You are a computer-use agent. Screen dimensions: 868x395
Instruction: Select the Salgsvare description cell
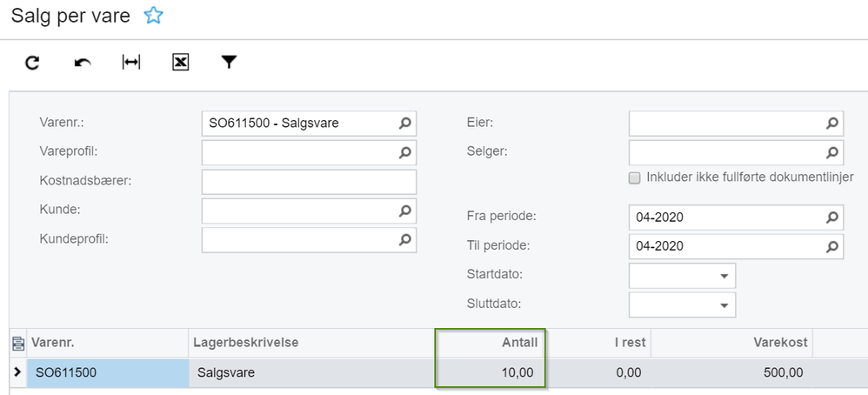click(311, 373)
